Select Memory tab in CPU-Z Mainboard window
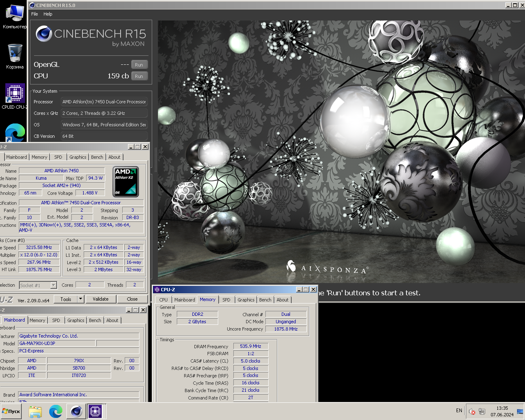Viewport: 525px width, 420px height. point(37,320)
